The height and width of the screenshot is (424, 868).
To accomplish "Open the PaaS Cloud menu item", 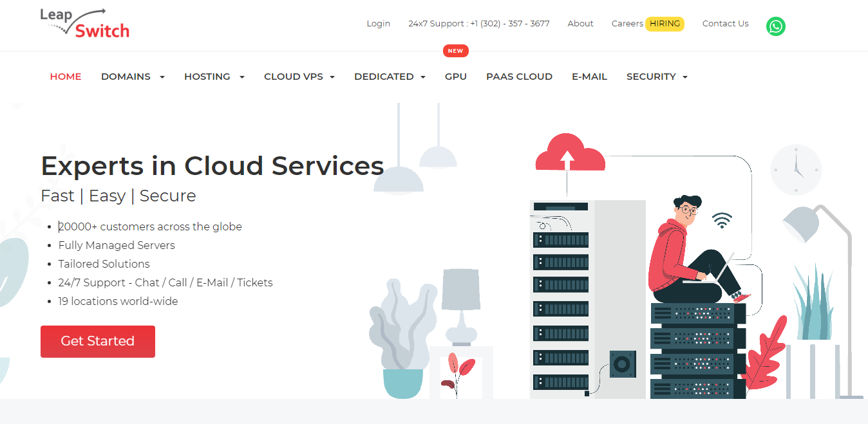I will click(519, 77).
